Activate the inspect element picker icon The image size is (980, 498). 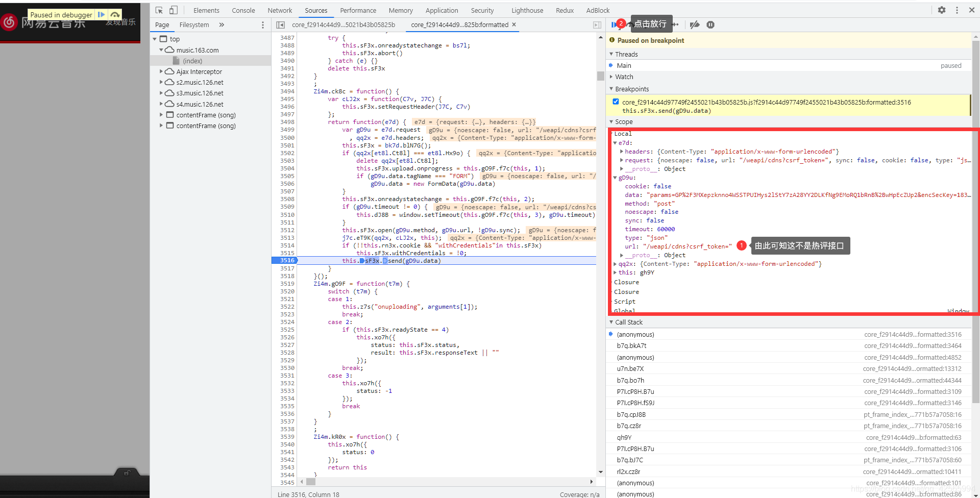[x=159, y=10]
